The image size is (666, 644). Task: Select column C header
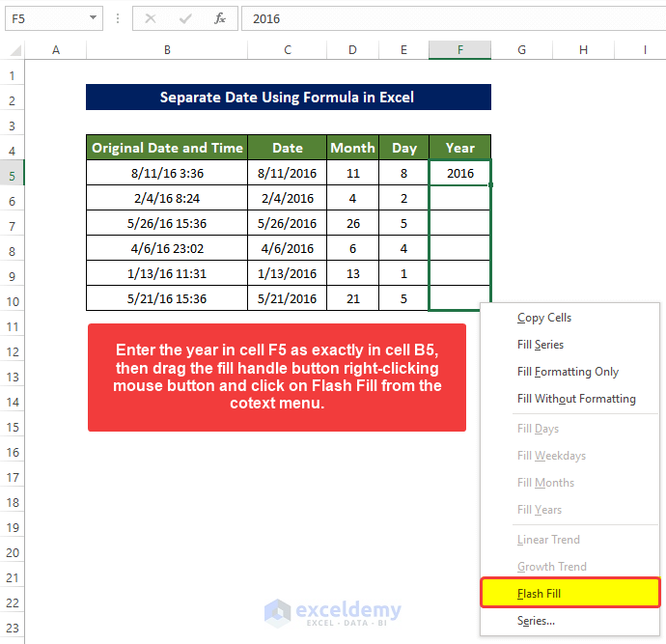[x=287, y=50]
